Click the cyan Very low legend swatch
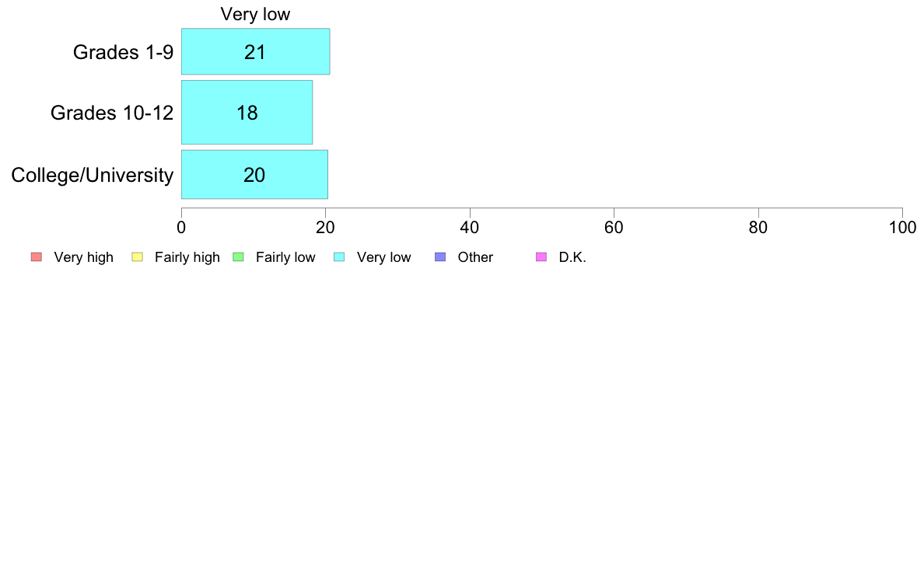Viewport: 924px width, 572px height. pos(339,256)
